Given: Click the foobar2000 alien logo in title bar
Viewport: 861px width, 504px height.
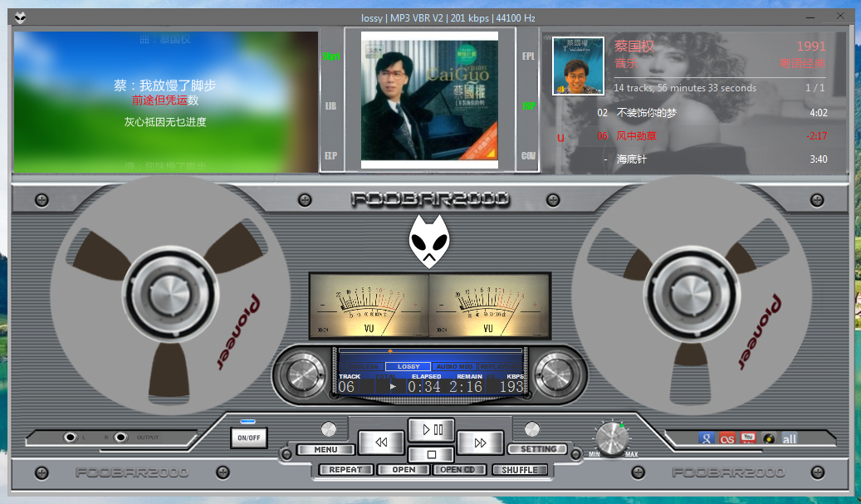Looking at the screenshot, I should (20, 17).
